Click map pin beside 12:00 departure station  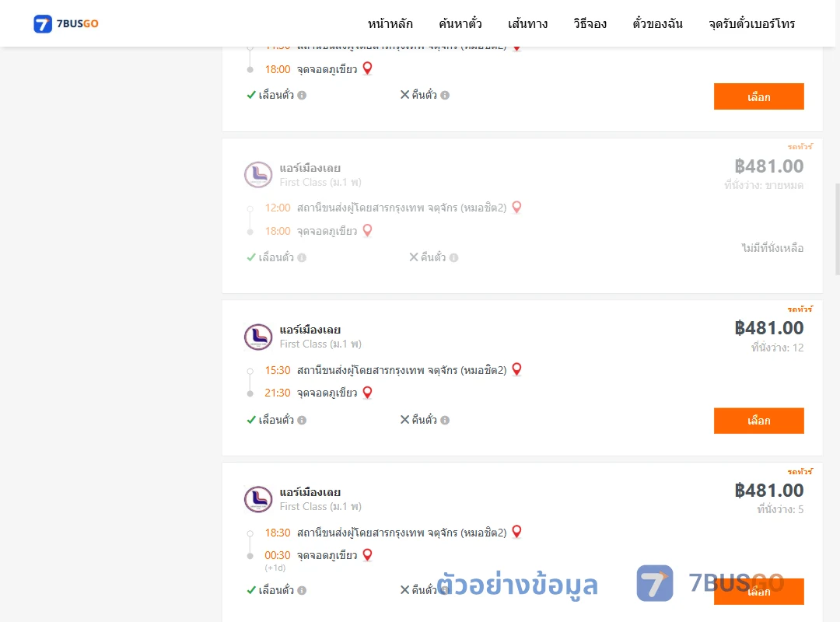[517, 207]
